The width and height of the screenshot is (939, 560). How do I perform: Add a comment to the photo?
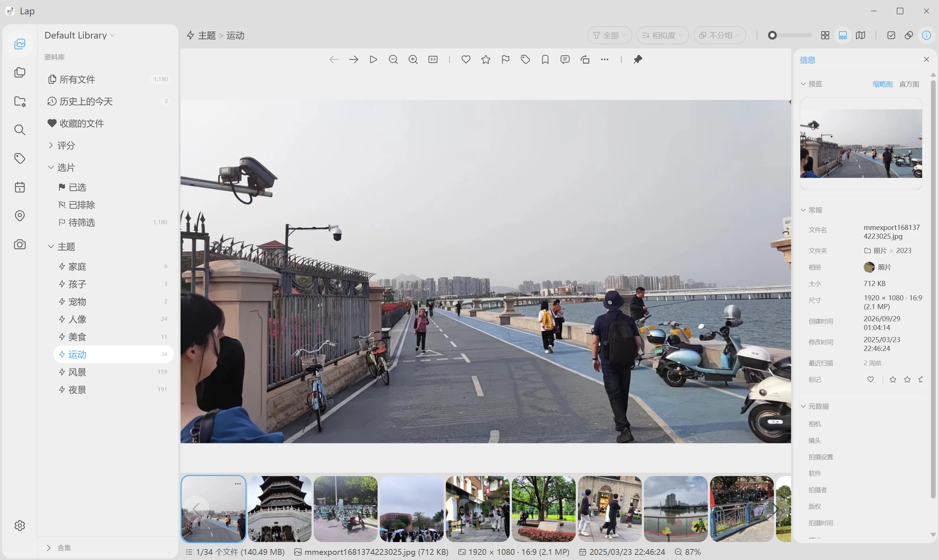565,60
